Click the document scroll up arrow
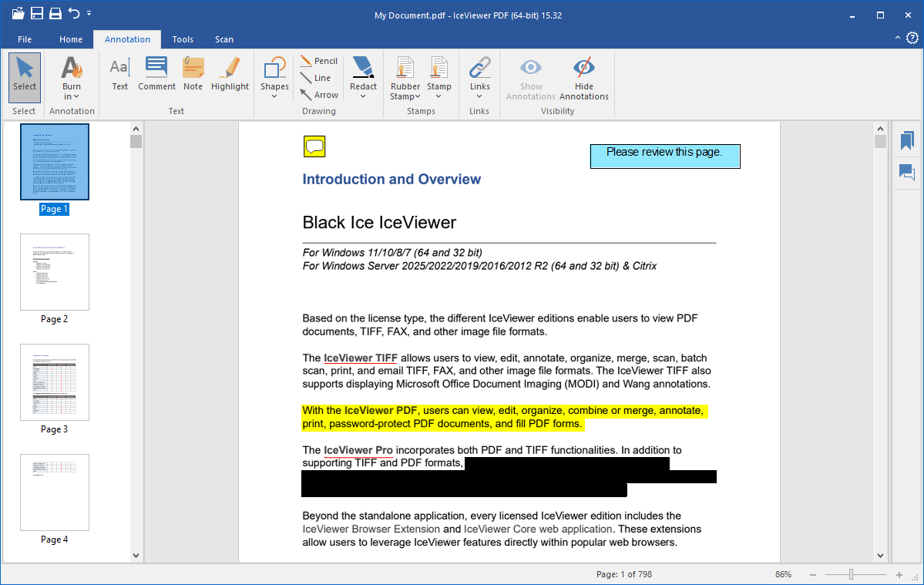Image resolution: width=924 pixels, height=585 pixels. click(x=880, y=129)
